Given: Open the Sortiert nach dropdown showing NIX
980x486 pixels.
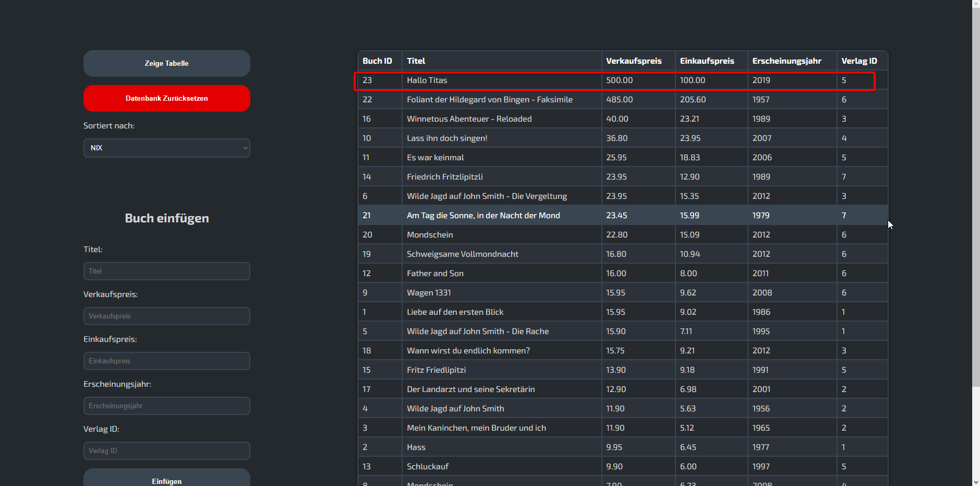Looking at the screenshot, I should coord(166,148).
